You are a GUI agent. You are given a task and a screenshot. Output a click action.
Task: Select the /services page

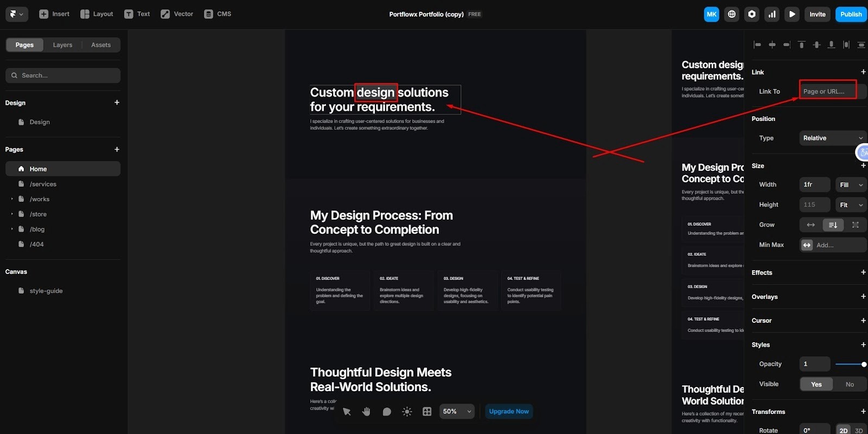click(x=63, y=184)
